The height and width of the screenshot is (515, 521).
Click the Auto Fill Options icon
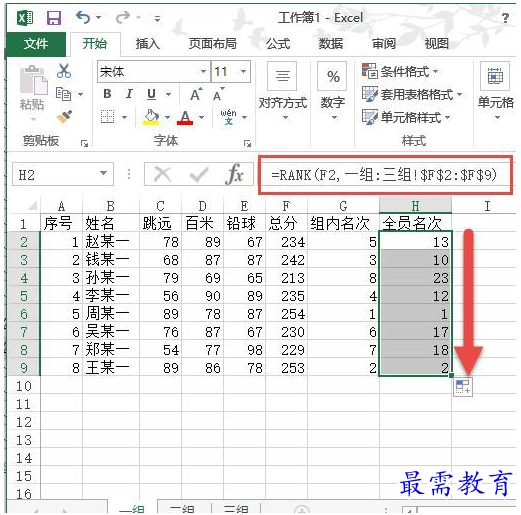[x=463, y=387]
